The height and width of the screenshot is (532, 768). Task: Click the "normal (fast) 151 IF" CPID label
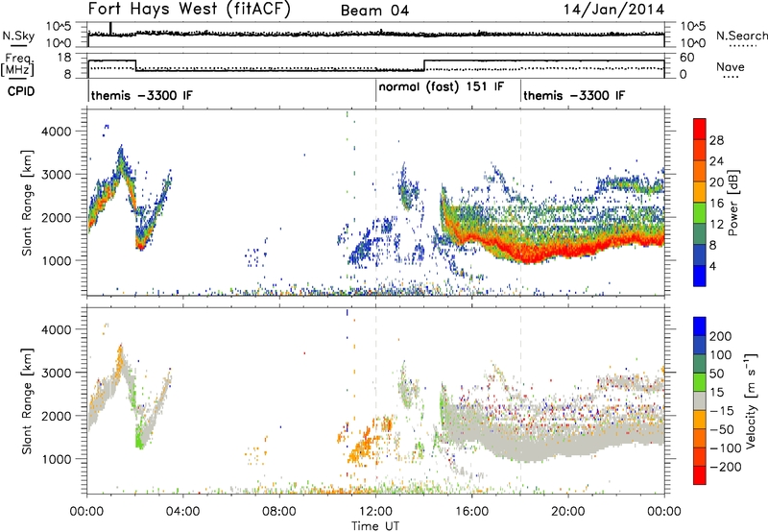click(x=442, y=87)
